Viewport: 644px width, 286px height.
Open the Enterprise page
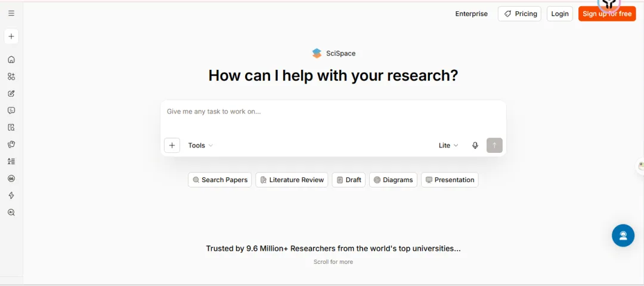[x=472, y=14]
